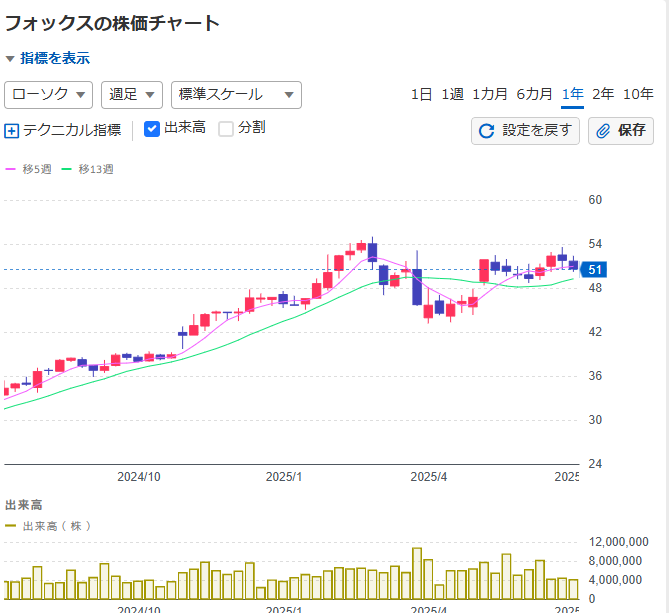Choose the 1カ月 time range

490,94
